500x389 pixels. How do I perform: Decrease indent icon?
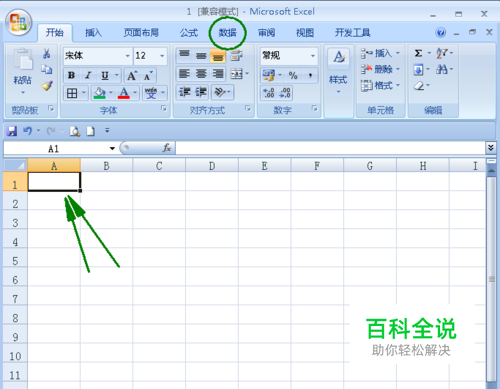pos(184,92)
